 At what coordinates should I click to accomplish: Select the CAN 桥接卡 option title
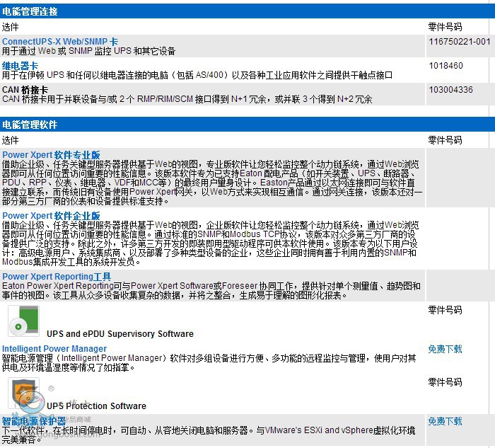(25, 90)
